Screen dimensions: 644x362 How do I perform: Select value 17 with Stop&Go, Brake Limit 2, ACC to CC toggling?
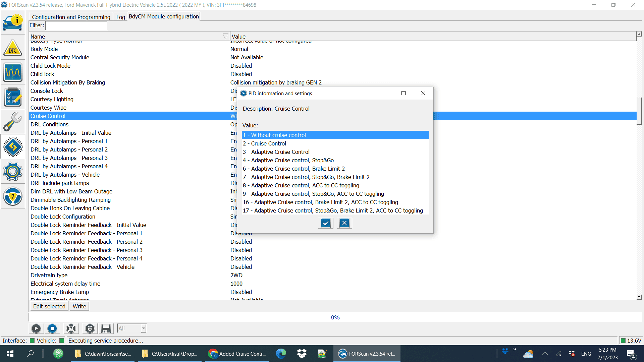335,210
